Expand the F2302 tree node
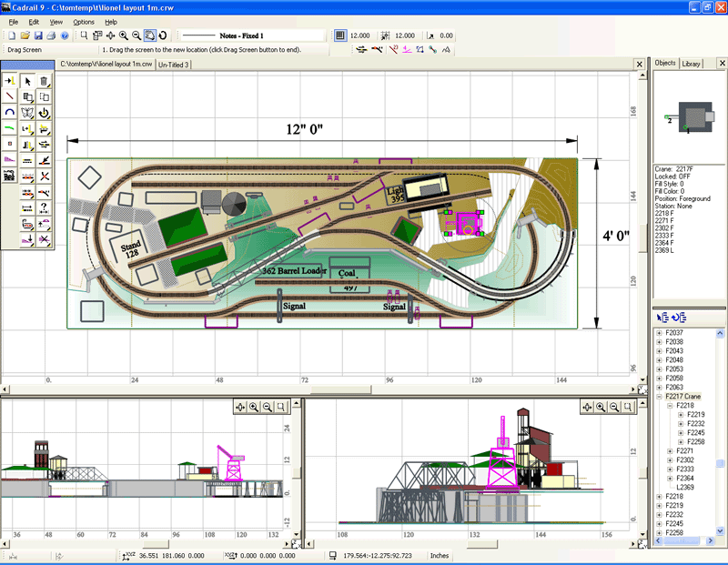This screenshot has width=728, height=565. pyautogui.click(x=670, y=460)
